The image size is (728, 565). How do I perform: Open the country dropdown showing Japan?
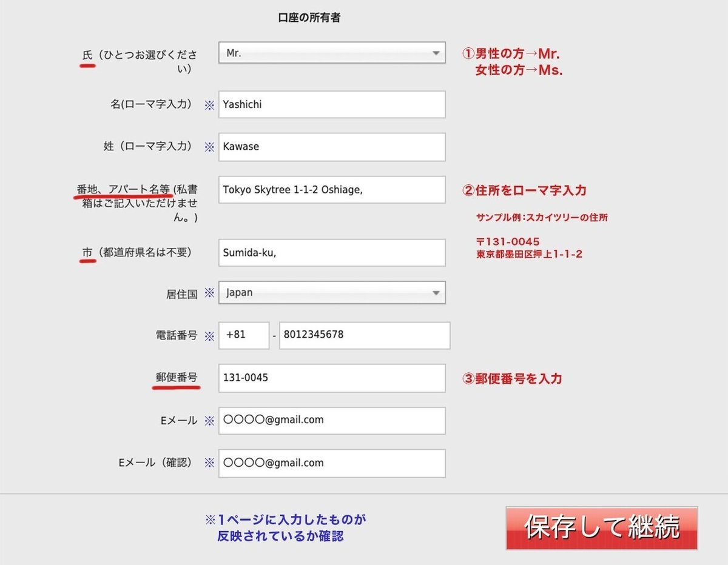pos(332,292)
